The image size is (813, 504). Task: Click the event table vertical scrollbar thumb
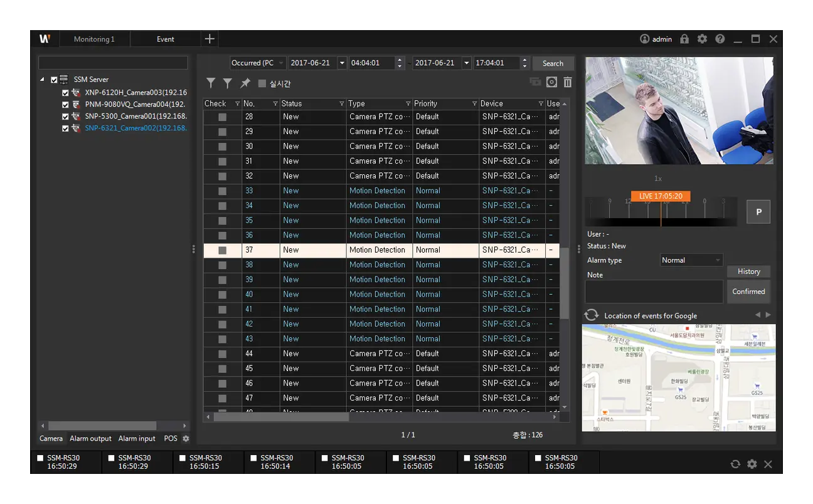pos(565,283)
